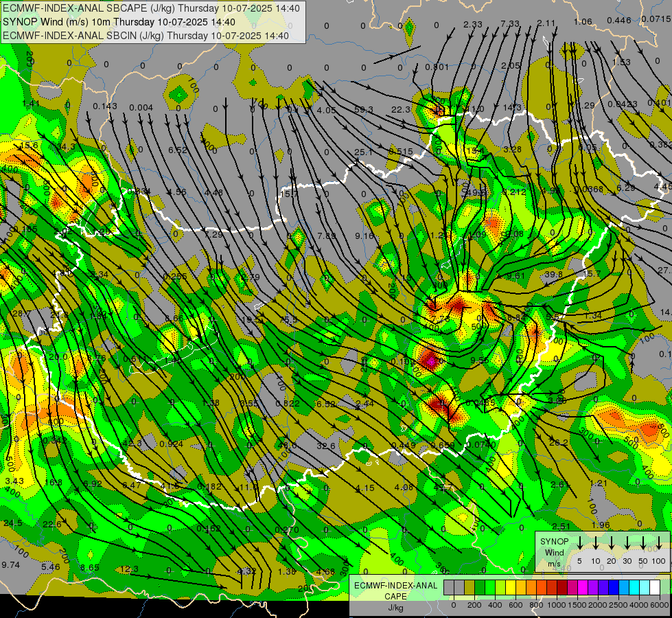Click the map value 59.3
The height and width of the screenshot is (618, 672).
363,110
